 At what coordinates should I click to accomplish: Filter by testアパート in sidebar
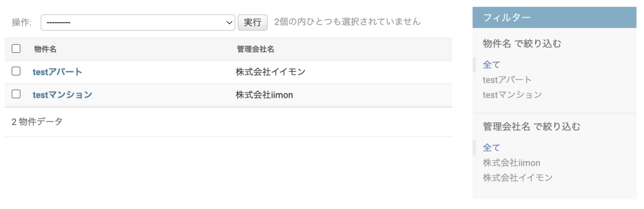click(507, 80)
